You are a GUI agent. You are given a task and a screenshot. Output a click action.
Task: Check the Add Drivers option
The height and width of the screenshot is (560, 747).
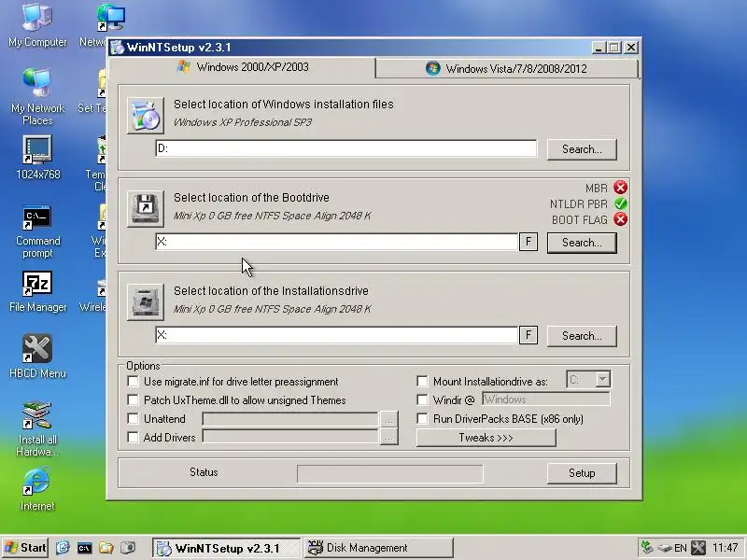coord(133,437)
